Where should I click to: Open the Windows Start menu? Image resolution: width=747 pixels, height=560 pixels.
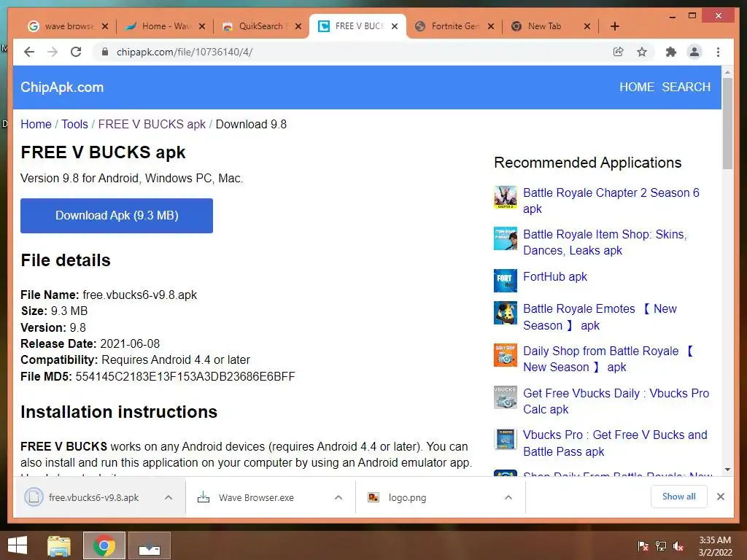point(18,545)
